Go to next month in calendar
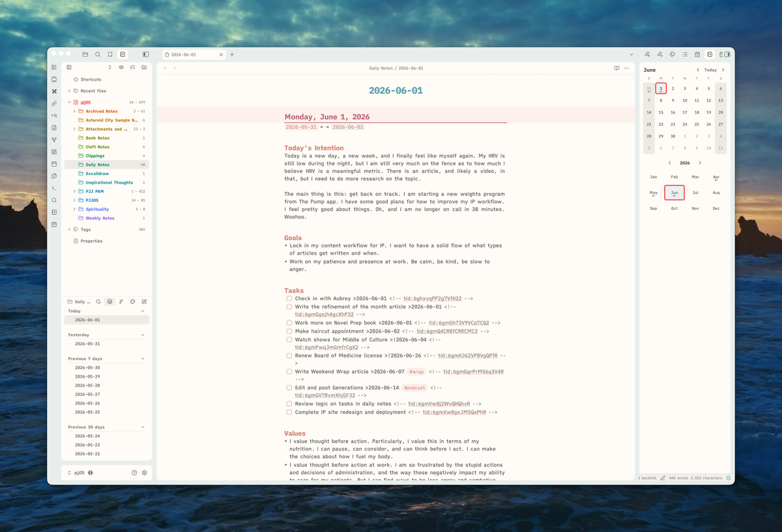The width and height of the screenshot is (782, 532). [723, 70]
